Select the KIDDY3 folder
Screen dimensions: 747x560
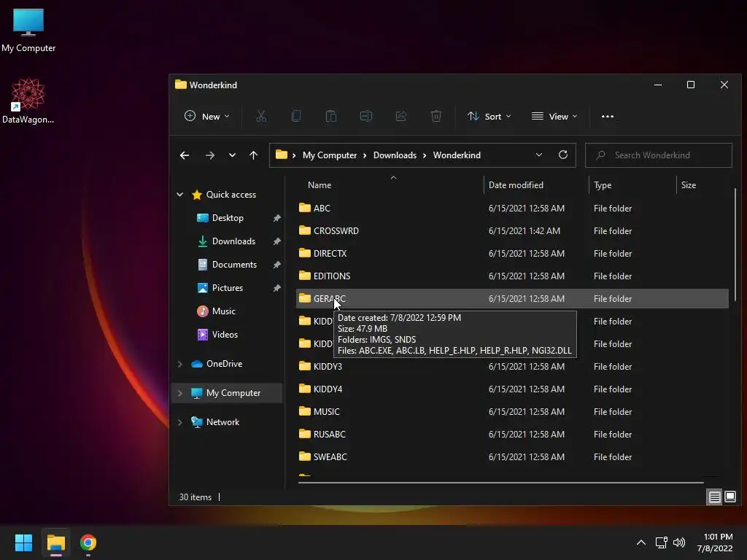click(x=512, y=366)
